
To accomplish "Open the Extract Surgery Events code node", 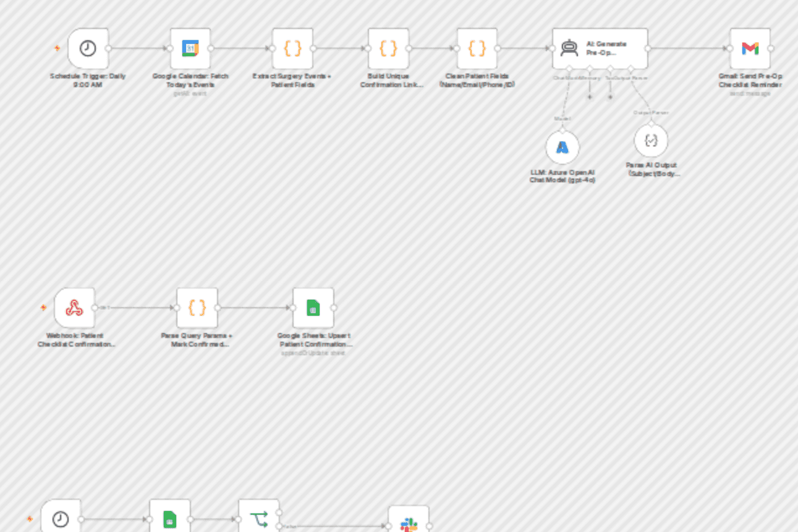I will [292, 48].
